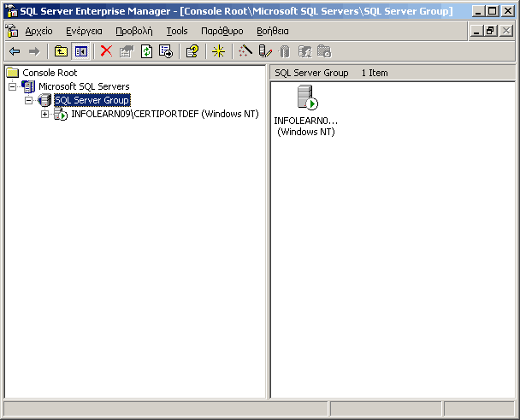Maximize the Enterprise Manager window
520x420 pixels.
point(493,11)
